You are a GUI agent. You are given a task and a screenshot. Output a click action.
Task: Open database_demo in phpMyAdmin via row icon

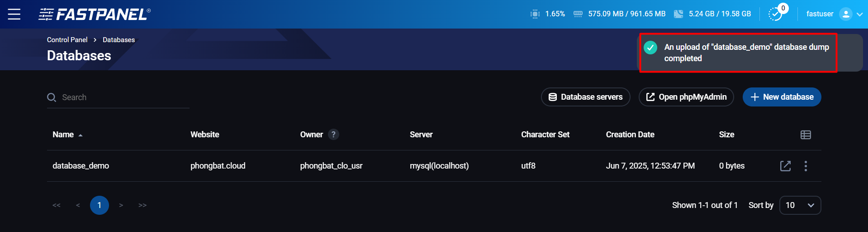pyautogui.click(x=786, y=166)
